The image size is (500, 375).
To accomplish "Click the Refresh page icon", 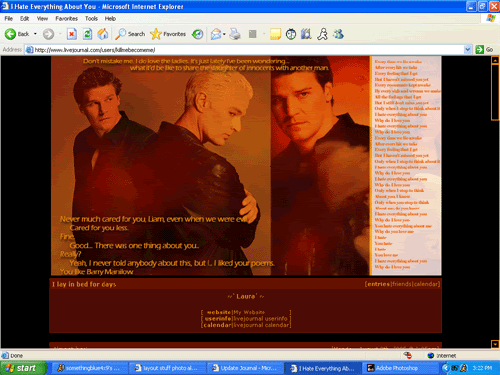I will tap(87, 34).
